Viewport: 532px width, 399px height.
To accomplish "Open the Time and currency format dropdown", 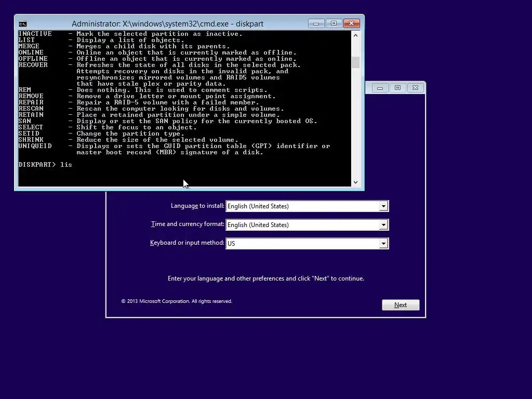I will pyautogui.click(x=307, y=224).
